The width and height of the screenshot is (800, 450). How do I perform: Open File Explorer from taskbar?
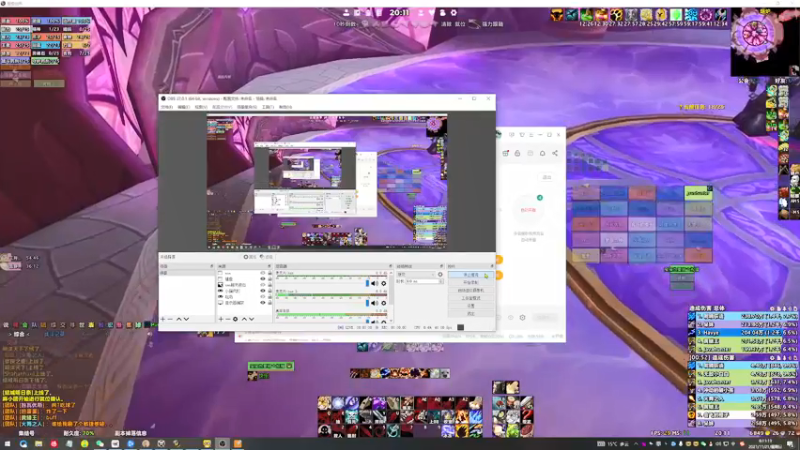[x=38, y=444]
